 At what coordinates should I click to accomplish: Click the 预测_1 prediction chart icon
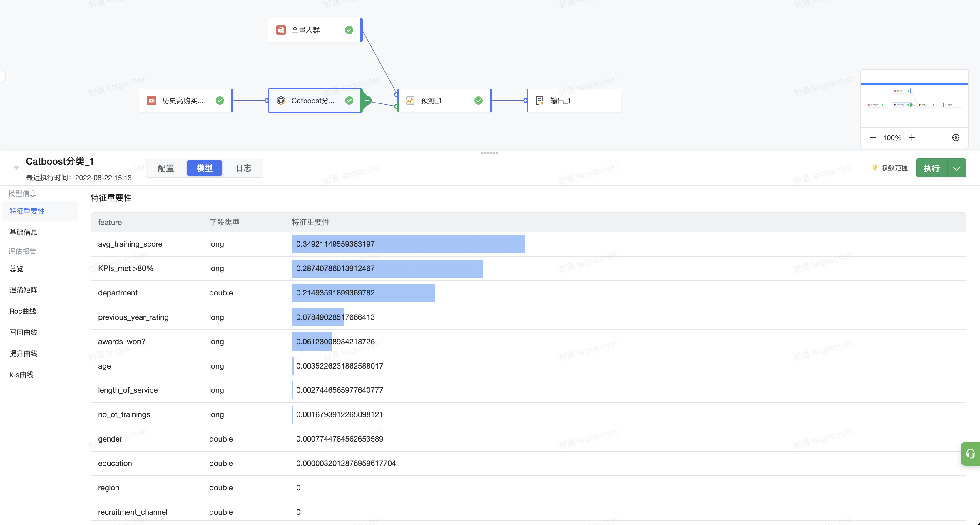coord(410,101)
